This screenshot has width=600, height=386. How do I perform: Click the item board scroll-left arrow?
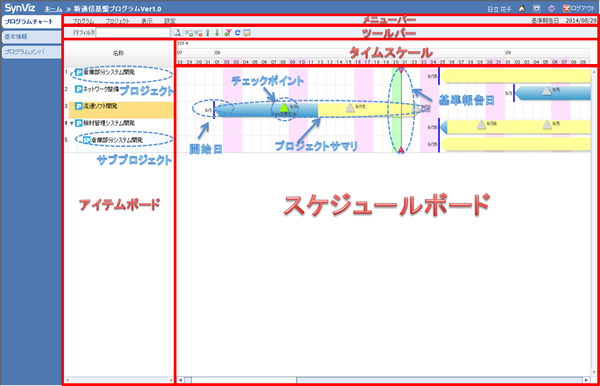[67, 380]
